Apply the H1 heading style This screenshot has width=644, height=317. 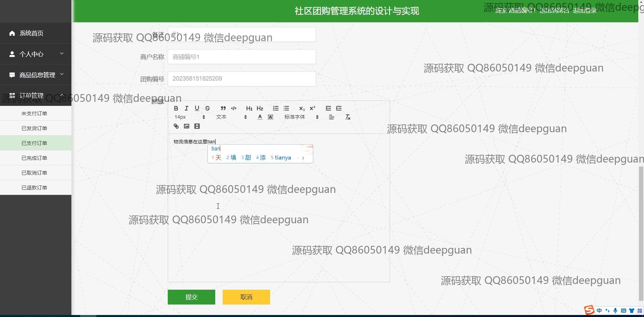click(249, 108)
